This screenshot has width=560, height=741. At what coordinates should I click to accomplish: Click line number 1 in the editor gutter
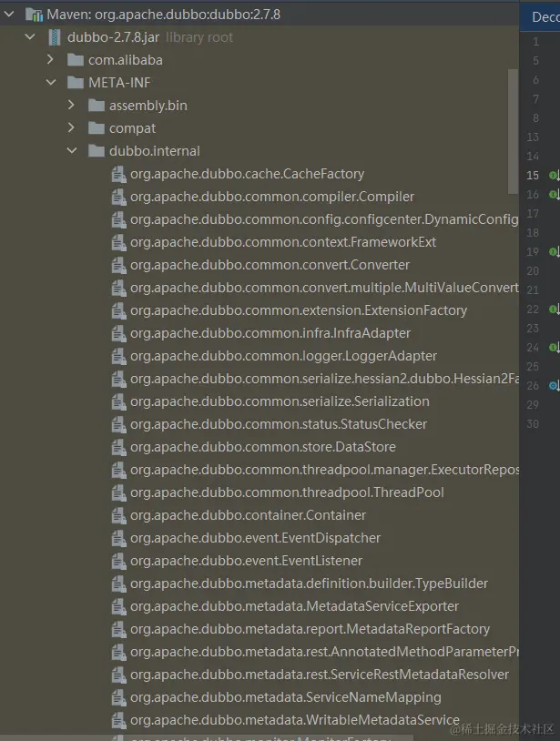point(535,42)
